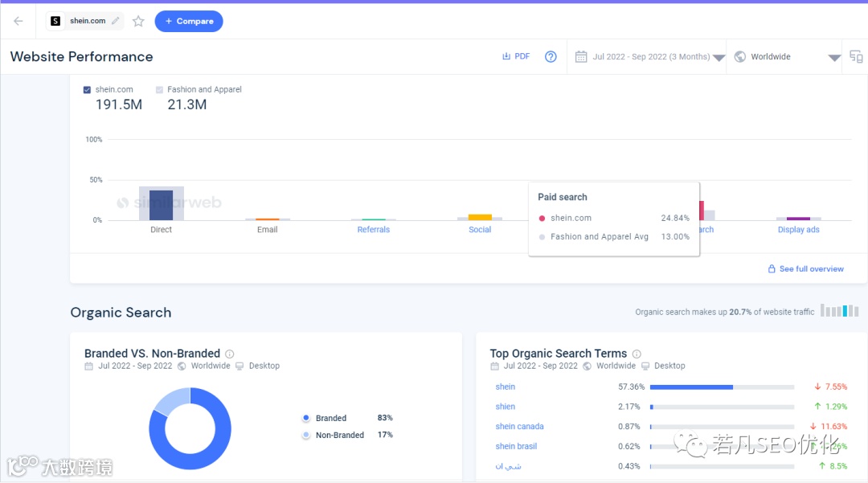This screenshot has height=483, width=868.
Task: Expand the Worldwide country dropdown arrow
Action: pos(834,58)
